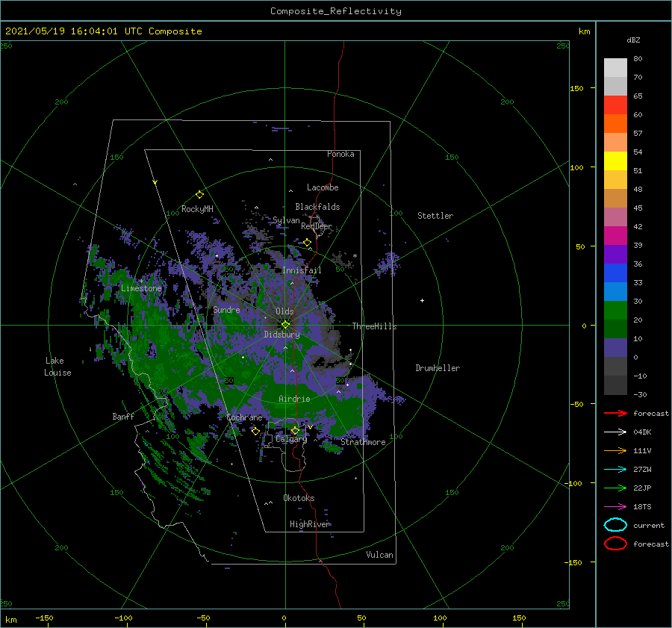Click the white asterisk marker east of Innisfail
Screen dimensions: 672x628
tap(355, 256)
